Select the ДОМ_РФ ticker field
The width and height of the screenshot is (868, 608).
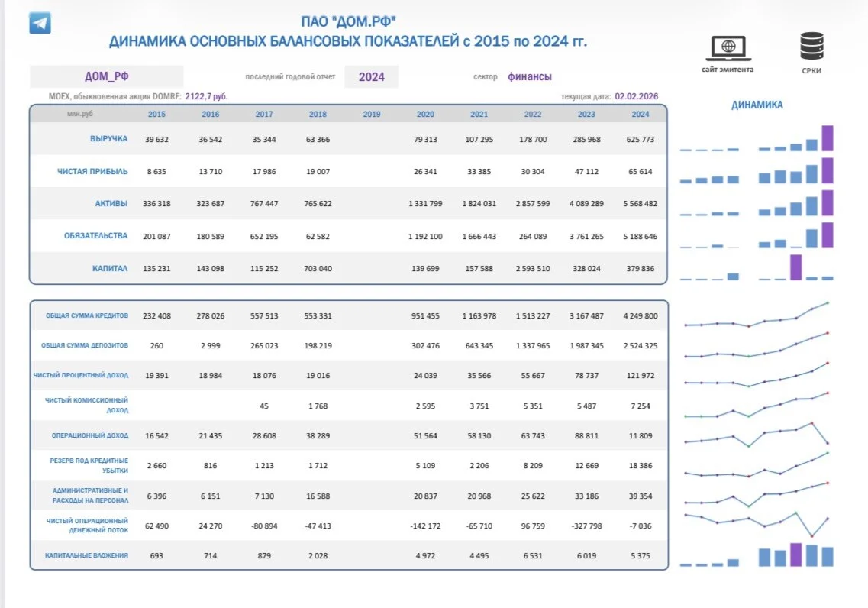click(106, 76)
